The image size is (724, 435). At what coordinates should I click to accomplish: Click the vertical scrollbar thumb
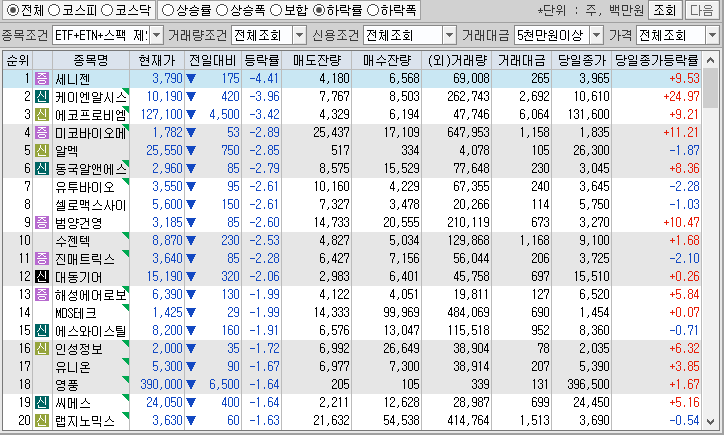pyautogui.click(x=711, y=89)
